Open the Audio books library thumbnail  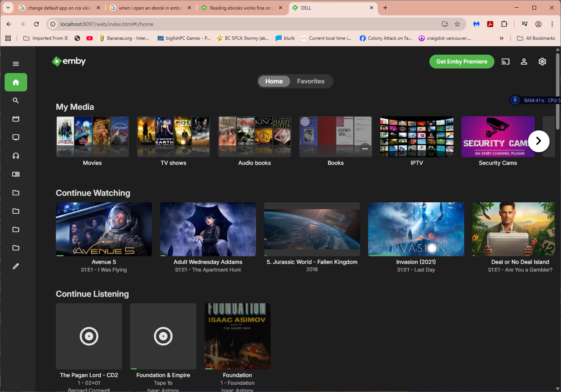pos(254,137)
